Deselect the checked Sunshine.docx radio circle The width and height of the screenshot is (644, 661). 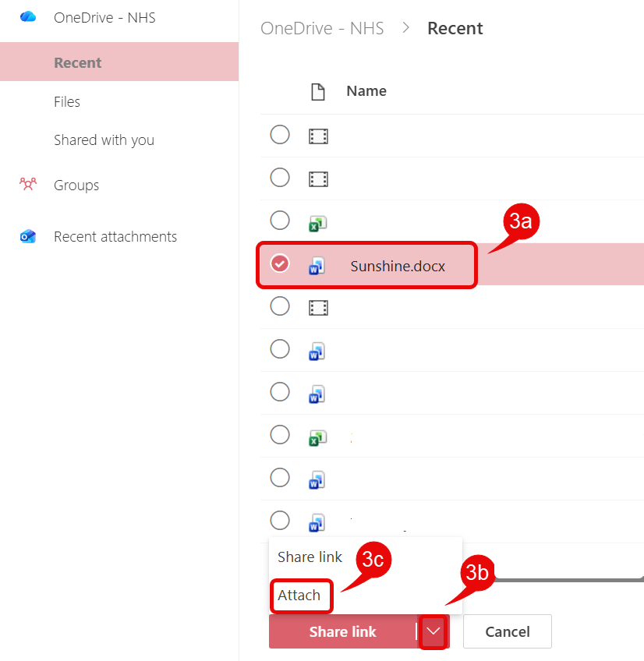tap(280, 263)
